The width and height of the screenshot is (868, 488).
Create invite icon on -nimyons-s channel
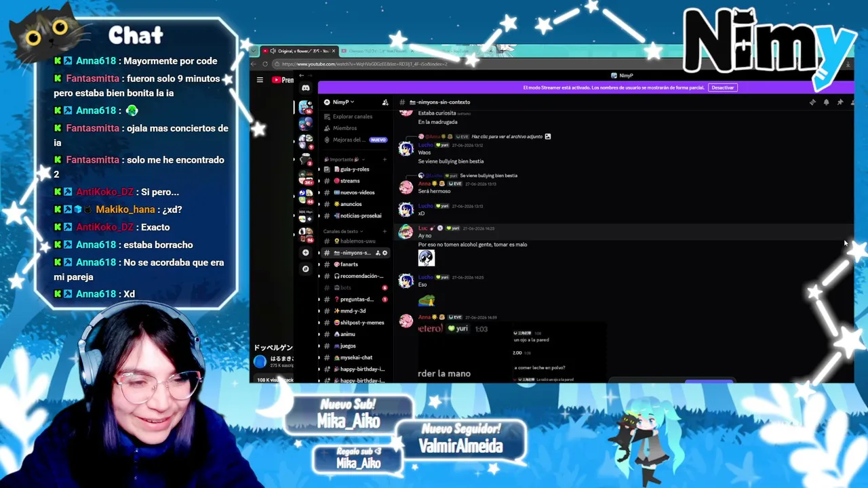coord(378,253)
